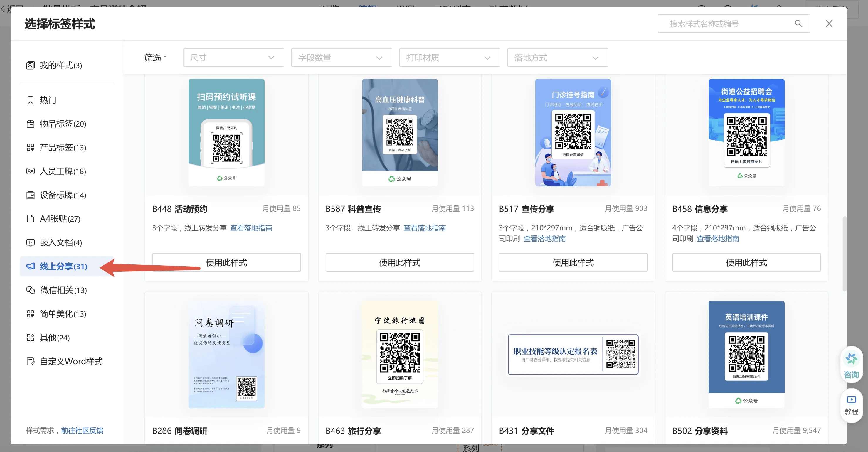868x452 pixels.
Task: Use the B517 宣传分享 style
Action: pyautogui.click(x=573, y=262)
